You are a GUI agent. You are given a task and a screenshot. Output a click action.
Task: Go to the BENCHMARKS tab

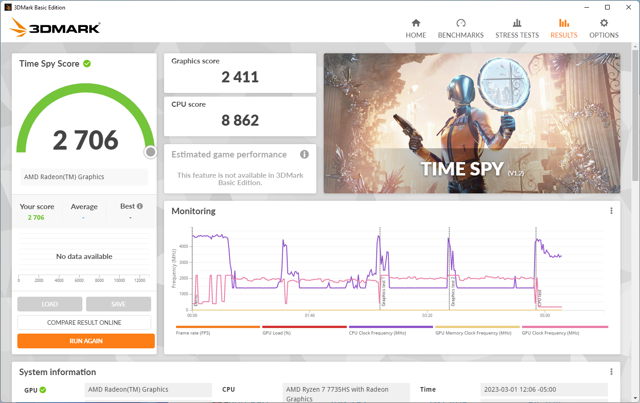[x=460, y=29]
